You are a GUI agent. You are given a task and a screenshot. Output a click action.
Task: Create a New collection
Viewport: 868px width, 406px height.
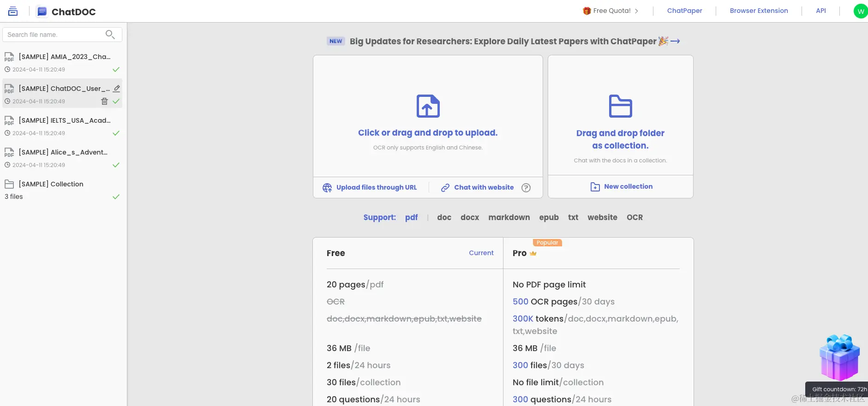tap(622, 187)
